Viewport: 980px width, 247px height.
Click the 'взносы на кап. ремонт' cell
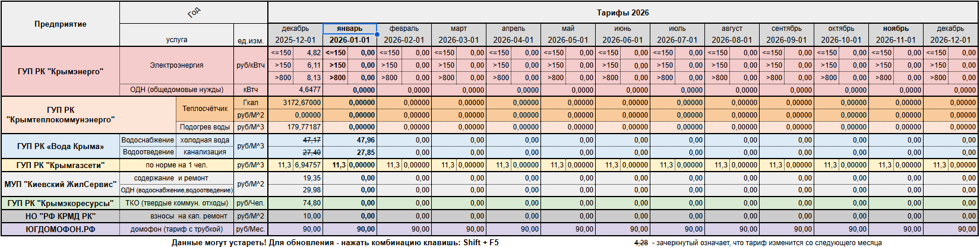point(176,216)
